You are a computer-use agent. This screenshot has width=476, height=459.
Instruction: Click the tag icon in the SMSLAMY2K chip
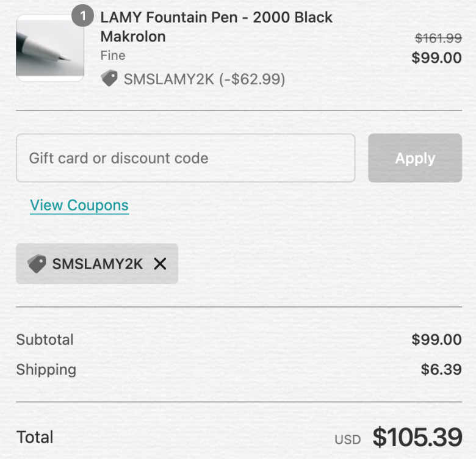37,264
